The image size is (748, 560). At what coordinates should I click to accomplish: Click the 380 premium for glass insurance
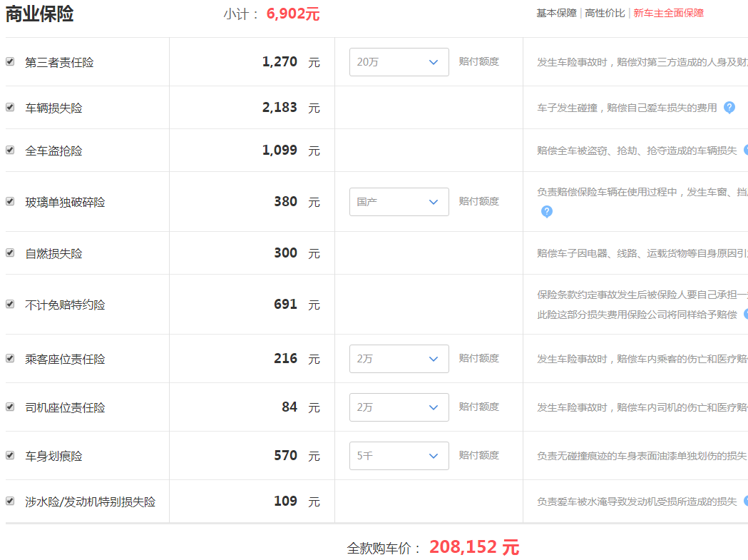coord(286,202)
